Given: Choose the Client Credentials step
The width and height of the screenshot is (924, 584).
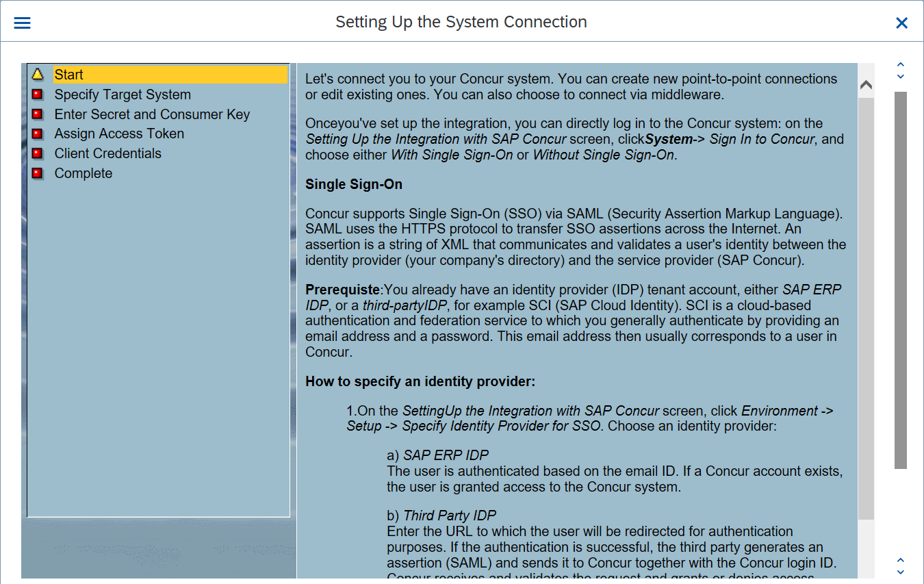Looking at the screenshot, I should [108, 153].
